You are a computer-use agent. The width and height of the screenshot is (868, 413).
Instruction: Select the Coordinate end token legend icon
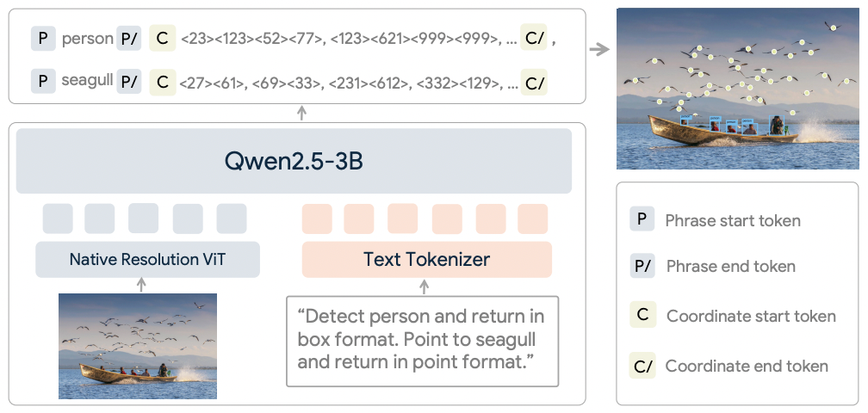(x=642, y=366)
